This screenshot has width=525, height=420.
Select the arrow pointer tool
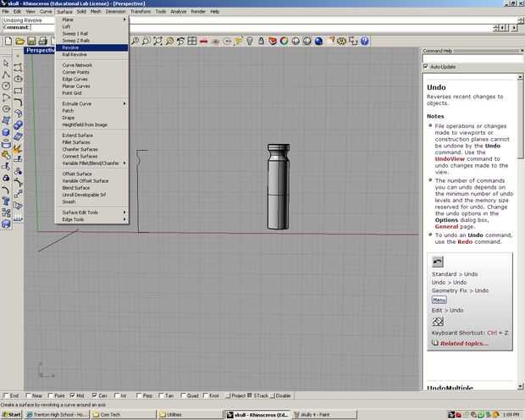point(6,64)
